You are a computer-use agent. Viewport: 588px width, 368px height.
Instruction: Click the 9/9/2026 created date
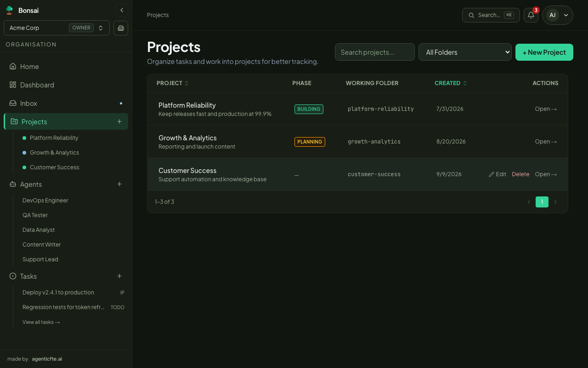[449, 174]
